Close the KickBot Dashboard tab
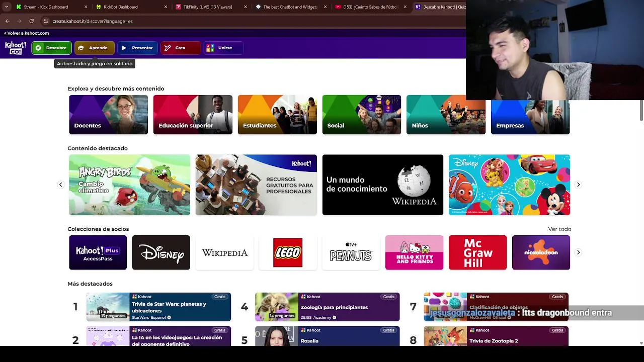The height and width of the screenshot is (362, 644). (166, 7)
